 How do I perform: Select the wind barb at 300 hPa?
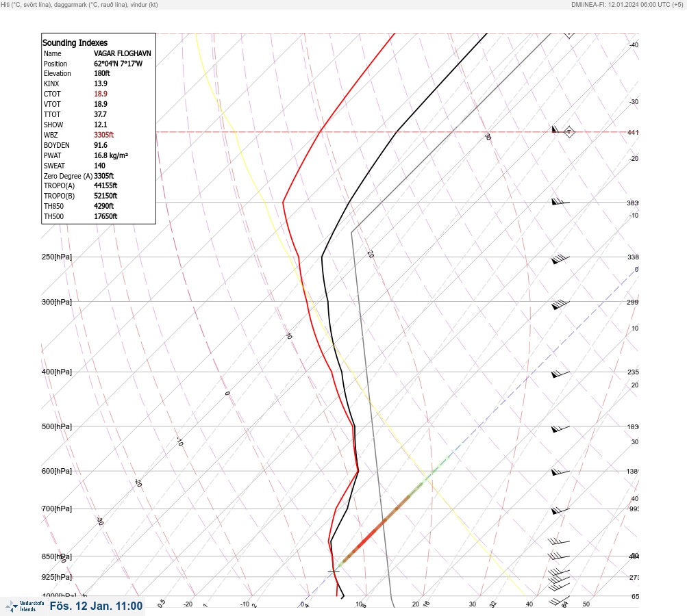(560, 305)
